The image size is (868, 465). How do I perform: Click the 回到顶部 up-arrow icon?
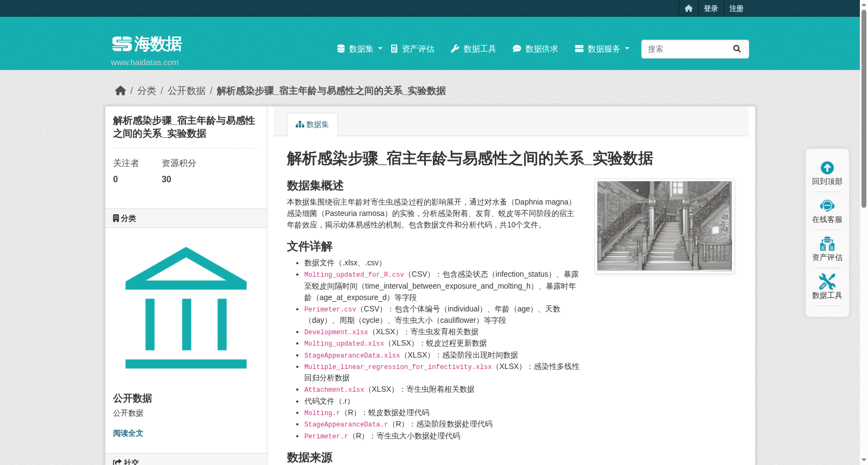point(827,168)
